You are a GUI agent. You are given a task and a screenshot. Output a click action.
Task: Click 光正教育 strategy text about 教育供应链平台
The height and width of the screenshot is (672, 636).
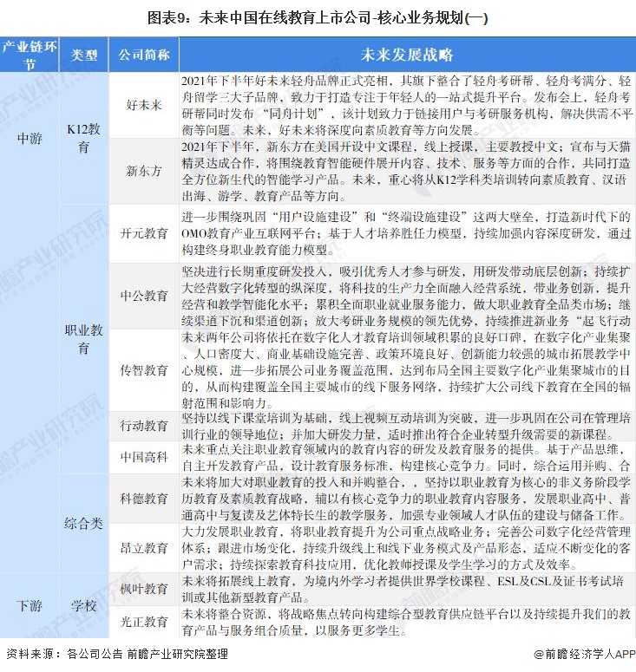407,622
